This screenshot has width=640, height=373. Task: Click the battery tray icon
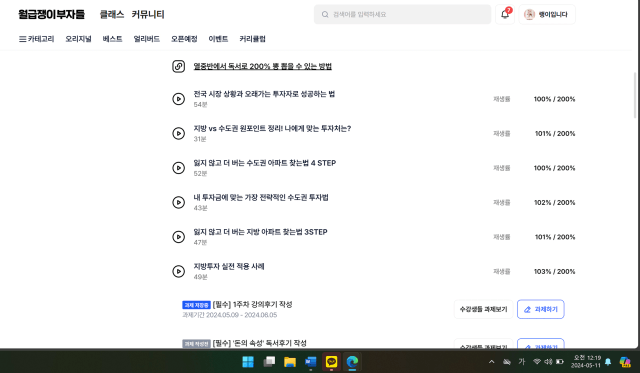click(560, 362)
